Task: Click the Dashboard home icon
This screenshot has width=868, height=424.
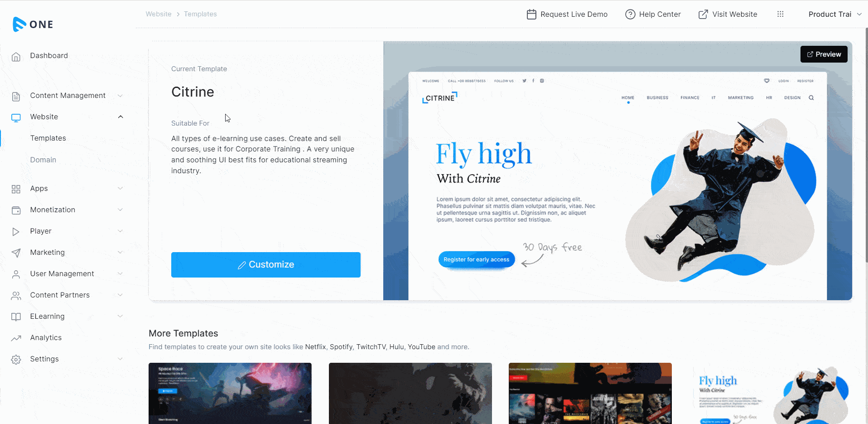Action: point(16,57)
